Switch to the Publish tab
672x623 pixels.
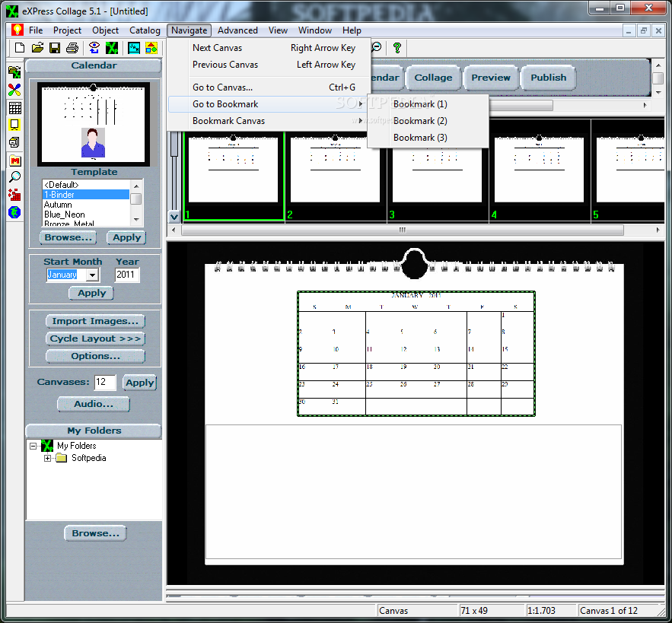point(548,78)
